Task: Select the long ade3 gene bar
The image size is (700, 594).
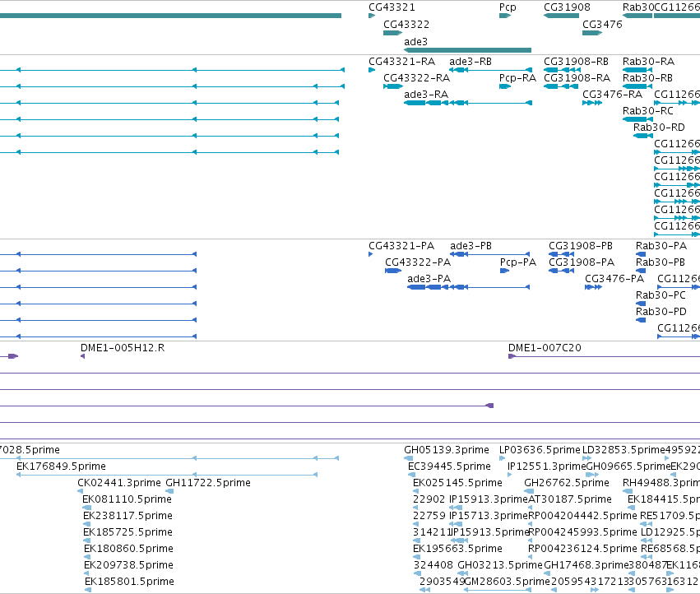Action: 467,50
